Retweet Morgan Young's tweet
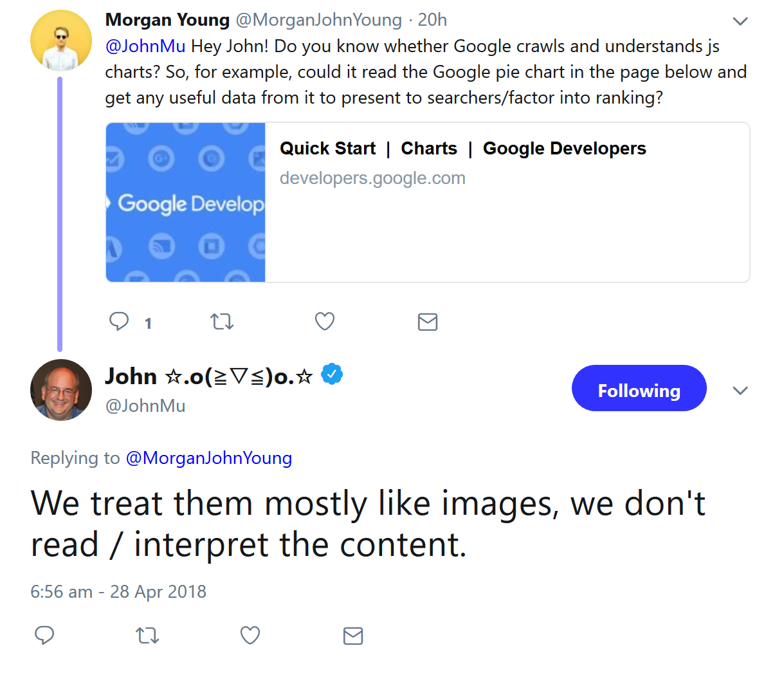The image size is (784, 675). tap(222, 321)
